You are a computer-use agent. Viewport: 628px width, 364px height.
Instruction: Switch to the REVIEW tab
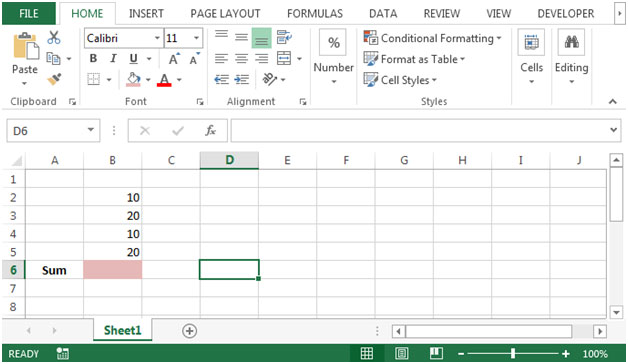pyautogui.click(x=442, y=14)
